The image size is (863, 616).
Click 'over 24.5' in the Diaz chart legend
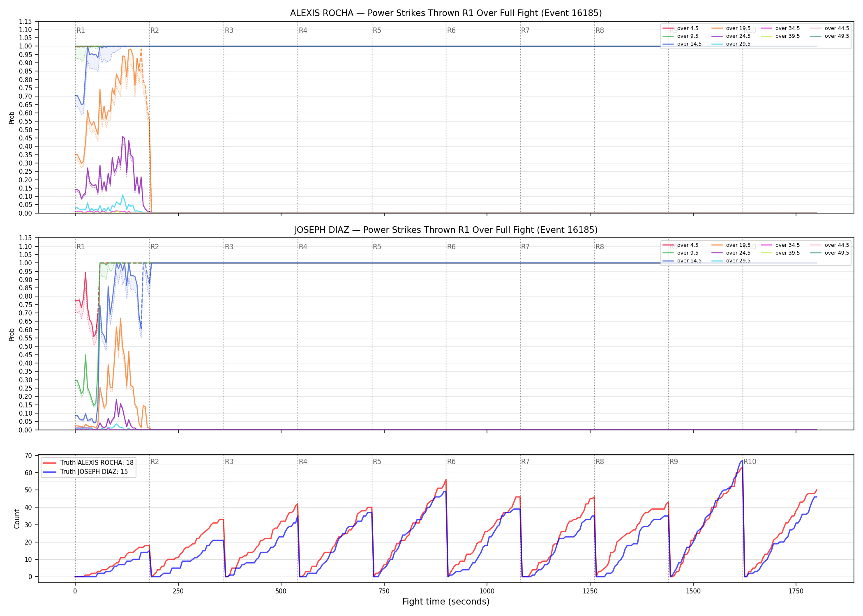[738, 253]
